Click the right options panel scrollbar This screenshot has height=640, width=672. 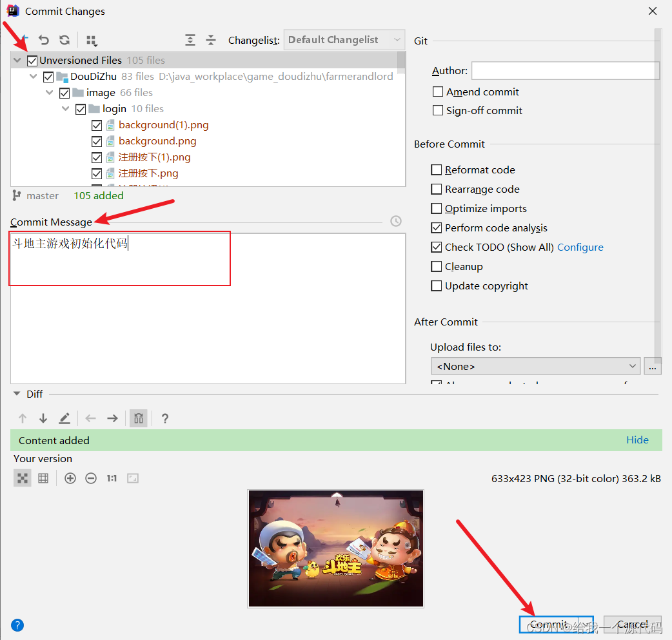658,197
